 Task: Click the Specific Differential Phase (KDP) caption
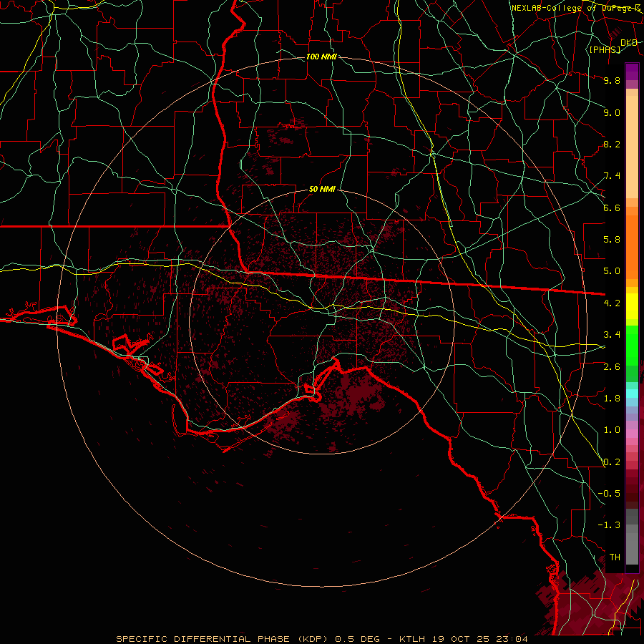pos(321,639)
